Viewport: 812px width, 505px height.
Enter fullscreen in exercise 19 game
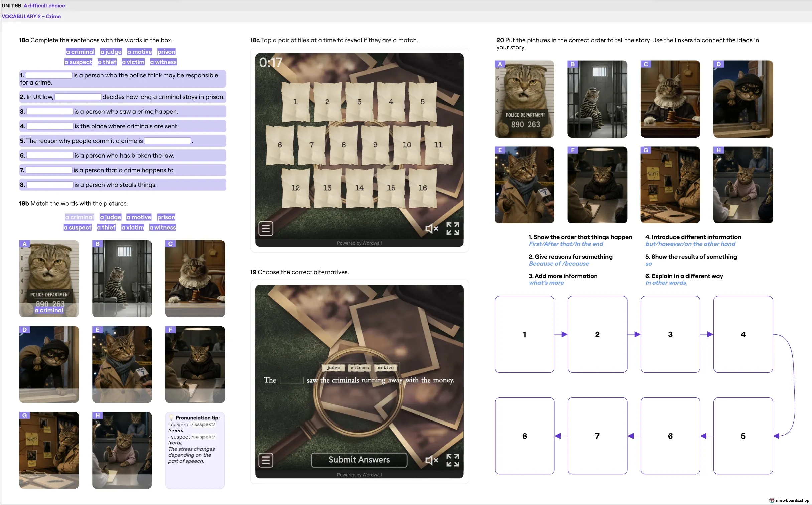[x=453, y=460]
